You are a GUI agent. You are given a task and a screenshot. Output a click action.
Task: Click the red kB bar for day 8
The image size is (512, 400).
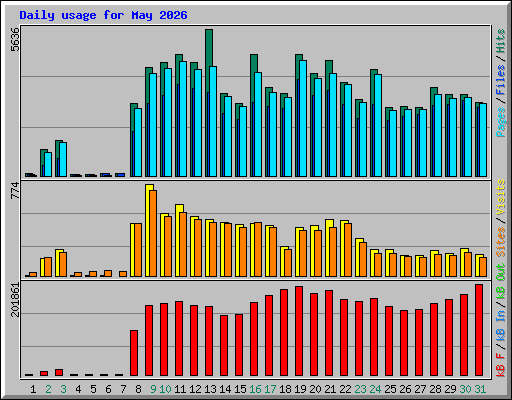point(134,353)
